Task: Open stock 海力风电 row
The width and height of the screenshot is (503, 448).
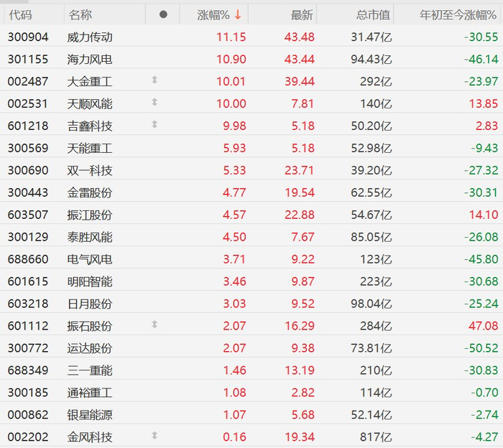Action: [x=251, y=59]
